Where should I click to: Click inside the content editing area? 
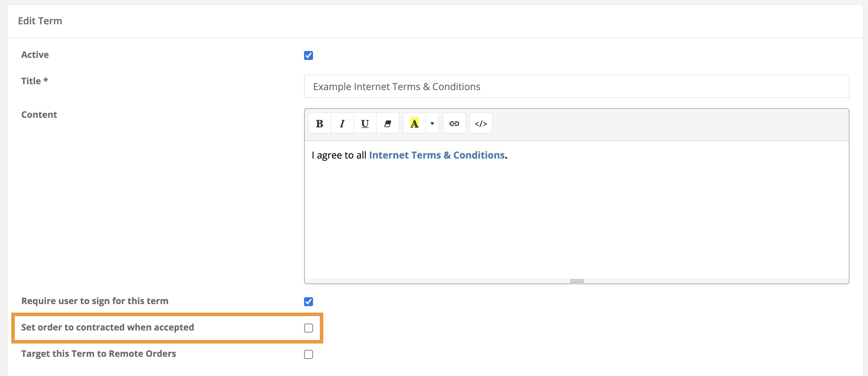[576, 212]
